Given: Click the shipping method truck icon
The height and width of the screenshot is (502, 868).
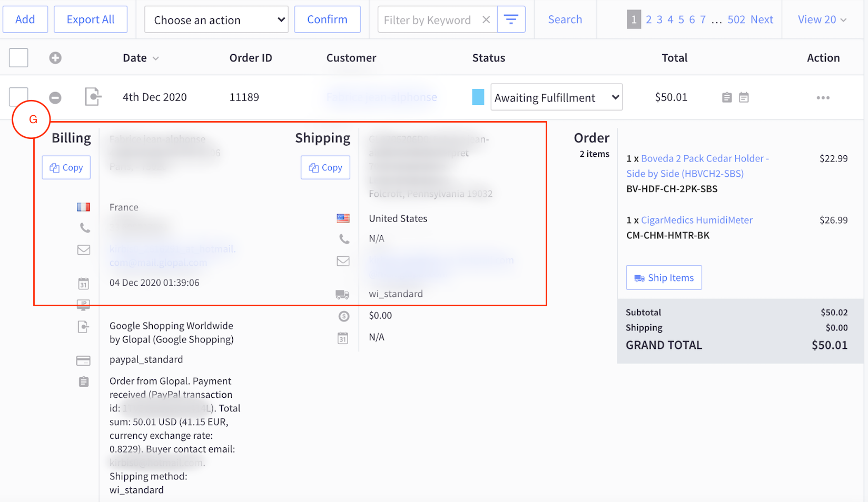Looking at the screenshot, I should [342, 294].
